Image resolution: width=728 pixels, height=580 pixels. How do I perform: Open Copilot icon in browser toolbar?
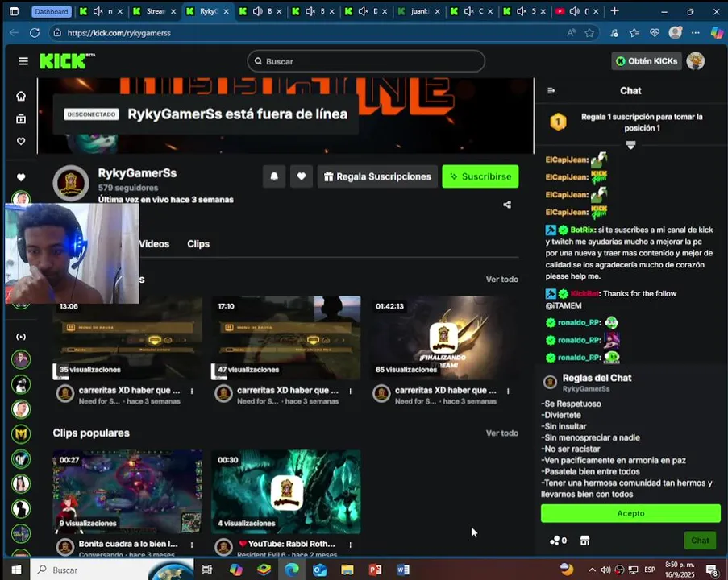[x=717, y=33]
